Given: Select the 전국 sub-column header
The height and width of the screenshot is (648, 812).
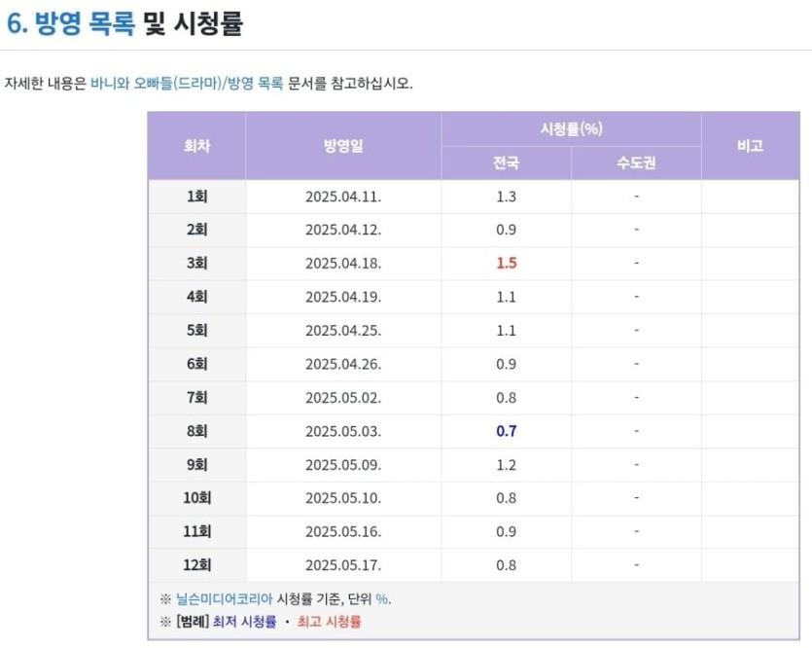Looking at the screenshot, I should (506, 163).
